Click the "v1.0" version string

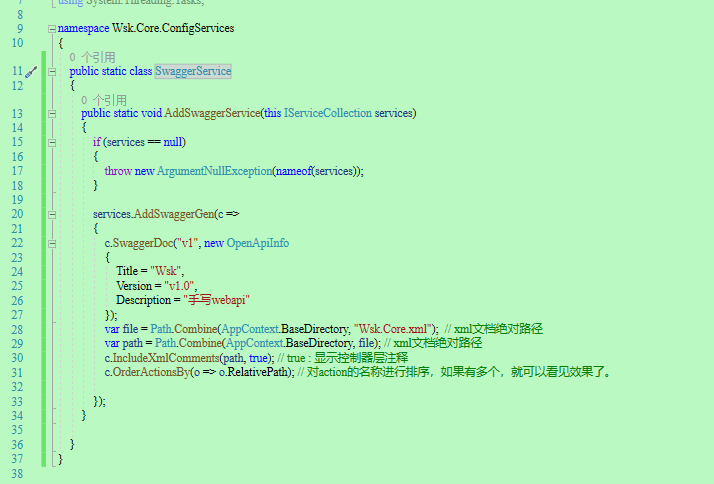coord(179,286)
